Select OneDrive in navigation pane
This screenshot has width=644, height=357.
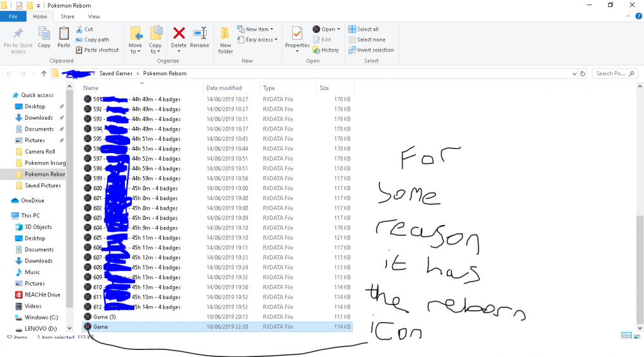click(32, 201)
